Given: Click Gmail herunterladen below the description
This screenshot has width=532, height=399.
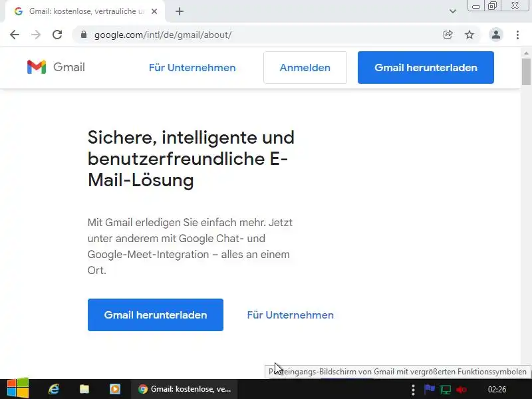Looking at the screenshot, I should [x=156, y=315].
